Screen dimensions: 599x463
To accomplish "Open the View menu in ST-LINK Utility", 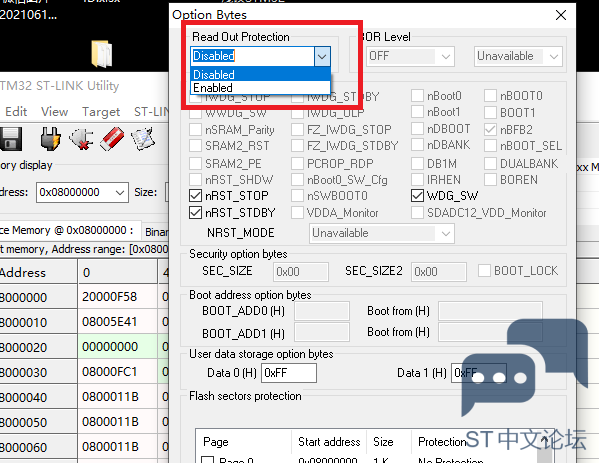I will [54, 112].
